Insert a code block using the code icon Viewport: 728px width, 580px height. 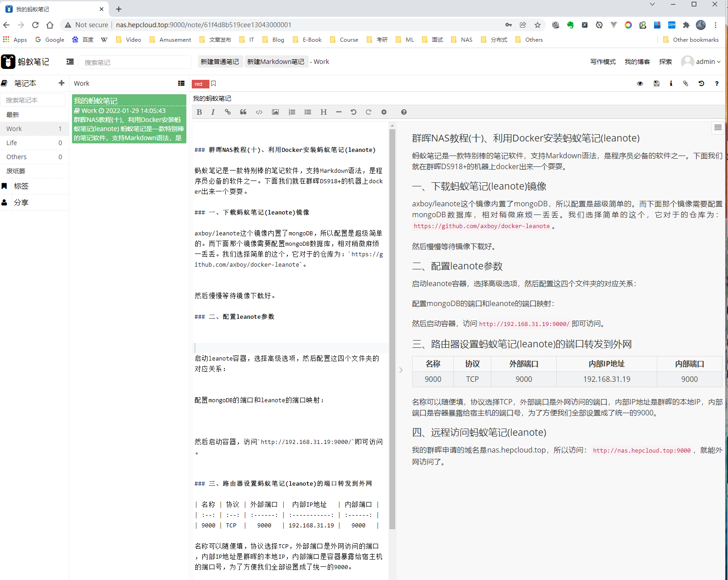tap(259, 112)
